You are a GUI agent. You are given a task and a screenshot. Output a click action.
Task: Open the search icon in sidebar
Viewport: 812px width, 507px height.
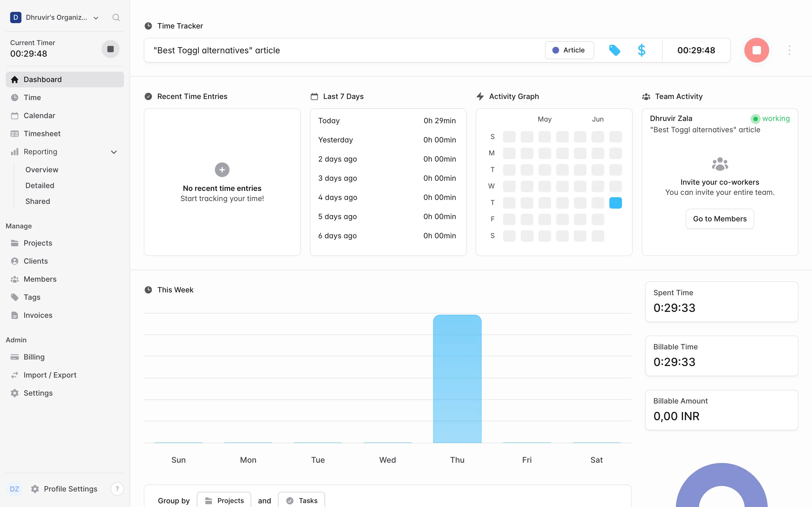tap(116, 17)
